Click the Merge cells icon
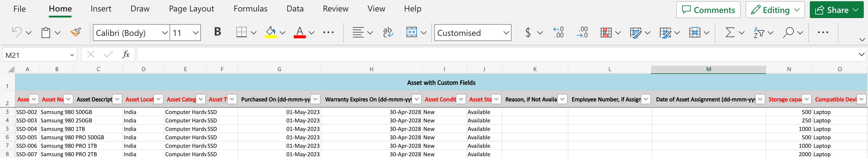Image resolution: width=868 pixels, height=158 pixels. click(411, 33)
